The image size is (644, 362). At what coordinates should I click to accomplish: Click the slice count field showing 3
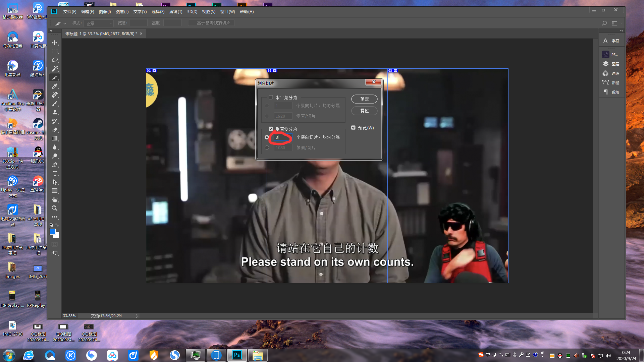click(x=283, y=137)
